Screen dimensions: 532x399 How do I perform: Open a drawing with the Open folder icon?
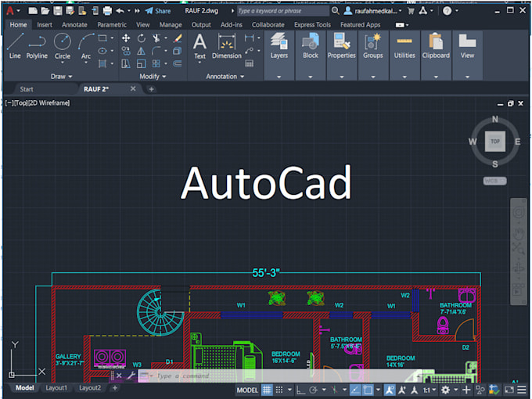pyautogui.click(x=45, y=11)
